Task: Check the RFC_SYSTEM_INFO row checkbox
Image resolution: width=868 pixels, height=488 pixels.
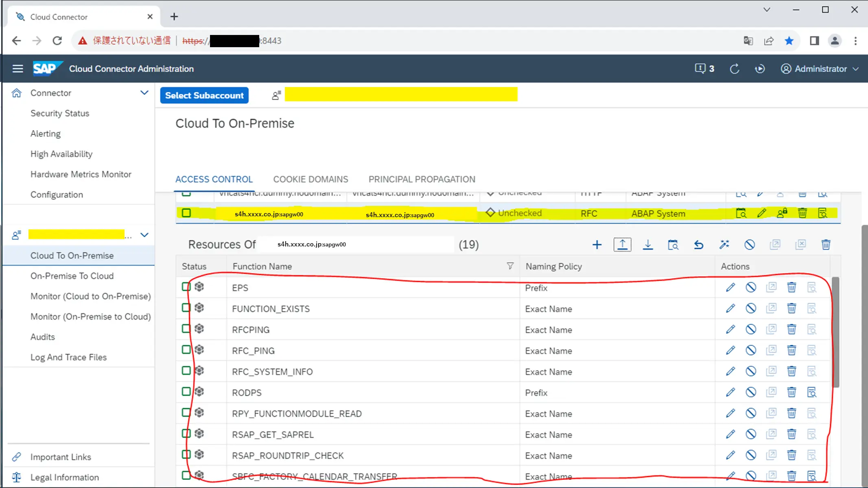Action: coord(186,370)
